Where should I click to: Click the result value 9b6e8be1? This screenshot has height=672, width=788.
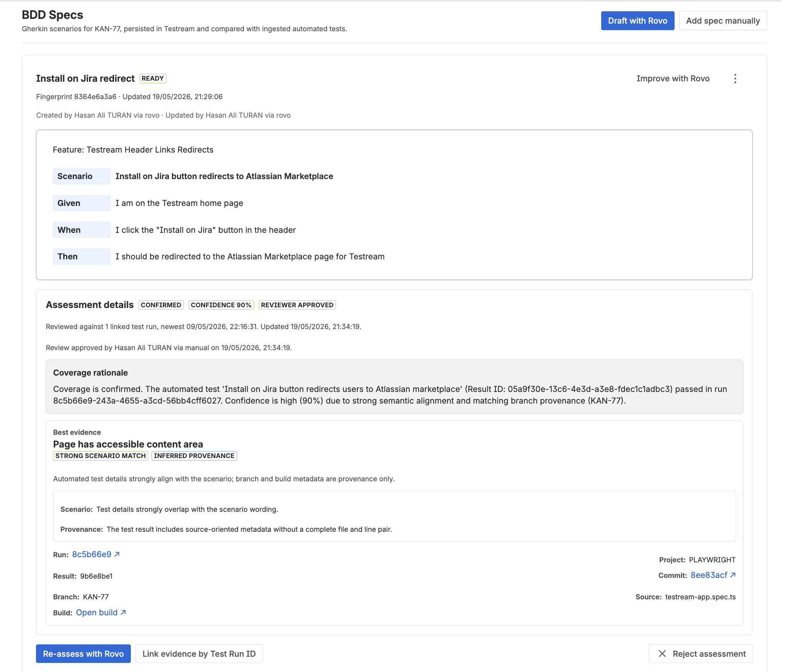96,576
